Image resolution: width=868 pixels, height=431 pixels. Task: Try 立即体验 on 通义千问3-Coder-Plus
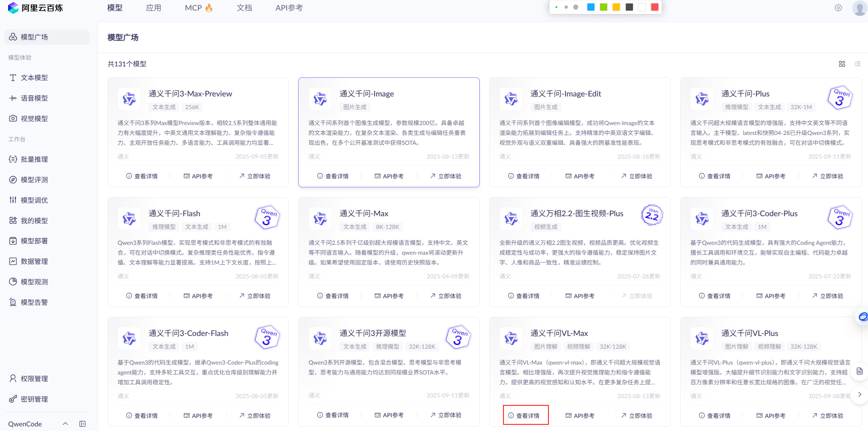(x=827, y=296)
